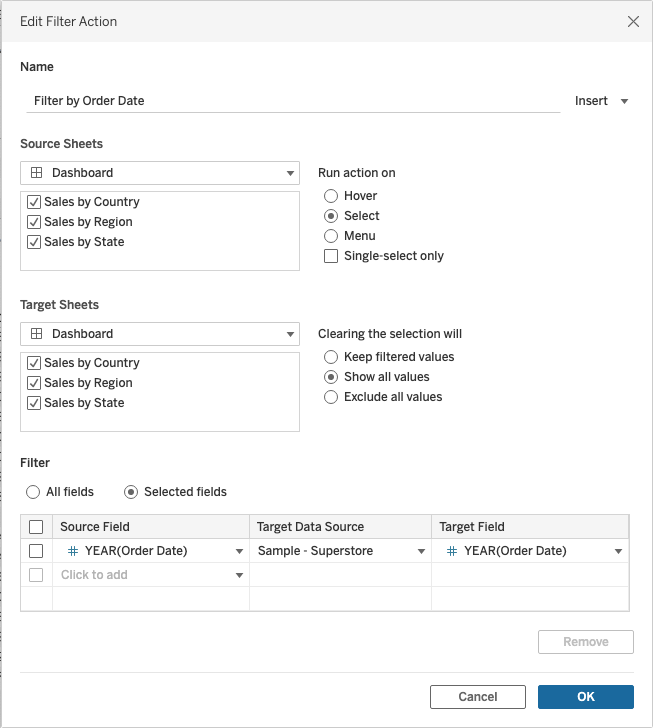Expand the Target Sheets Dashboard dropdown
Image resolution: width=653 pixels, height=728 pixels.
point(160,334)
